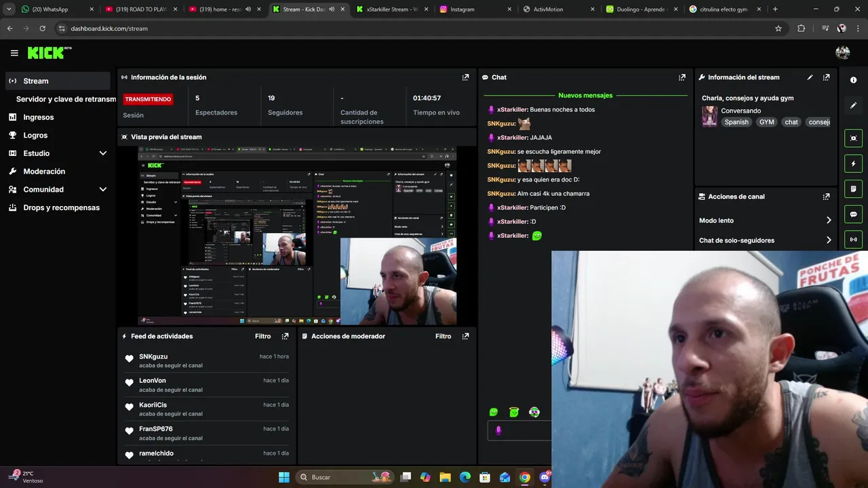This screenshot has height=488, width=868.
Task: Click the Spanish tag chip
Action: click(x=736, y=122)
